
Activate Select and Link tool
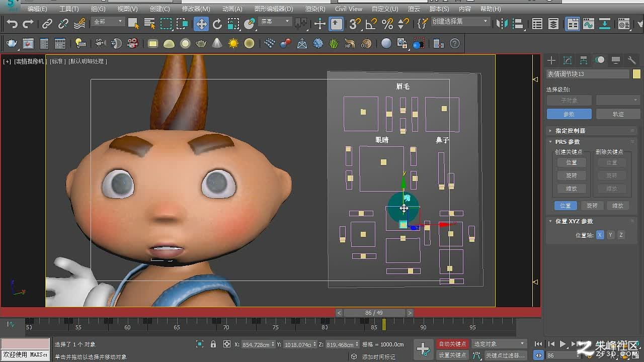(47, 24)
